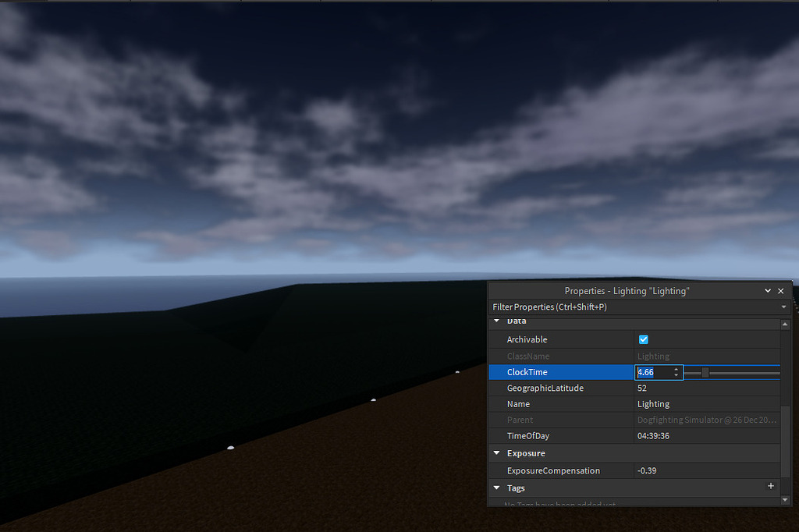Click the ClockTime spinner up arrow

coord(676,369)
